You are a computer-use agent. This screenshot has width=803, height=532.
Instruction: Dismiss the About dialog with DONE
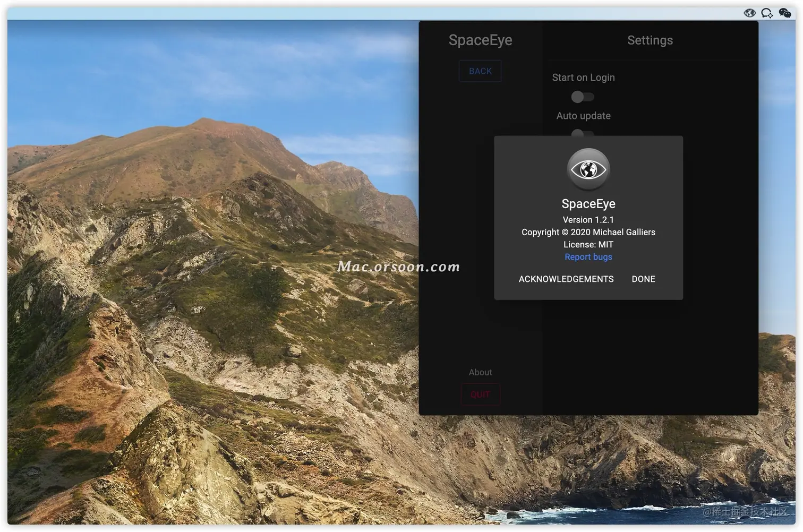coord(643,279)
